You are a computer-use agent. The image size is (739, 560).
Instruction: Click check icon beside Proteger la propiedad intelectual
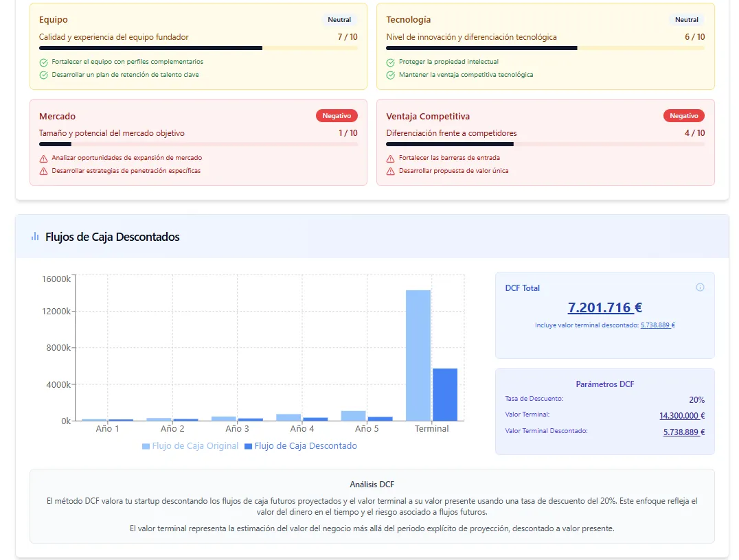[390, 62]
